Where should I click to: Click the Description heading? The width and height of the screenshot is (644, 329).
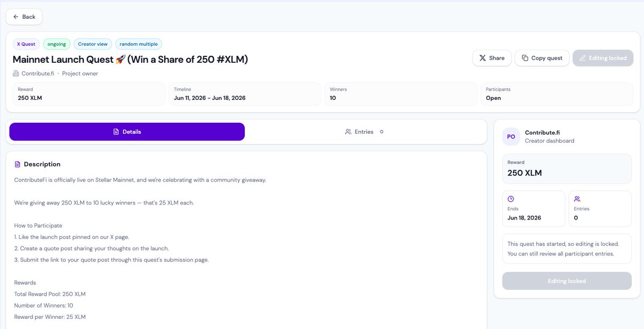tap(42, 164)
